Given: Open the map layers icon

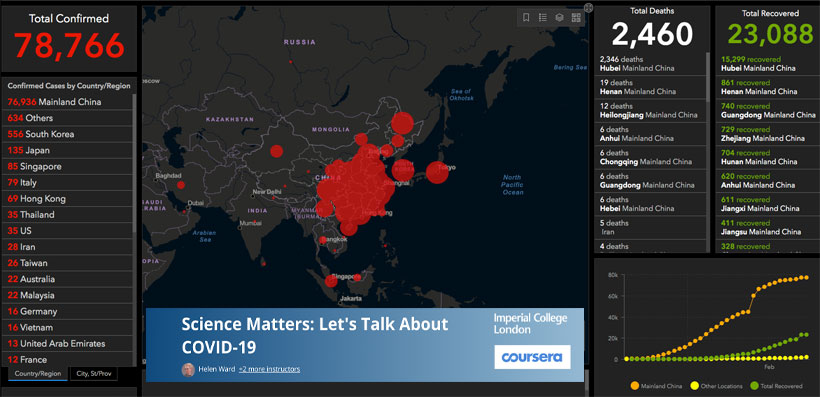Looking at the screenshot, I should coord(559,18).
